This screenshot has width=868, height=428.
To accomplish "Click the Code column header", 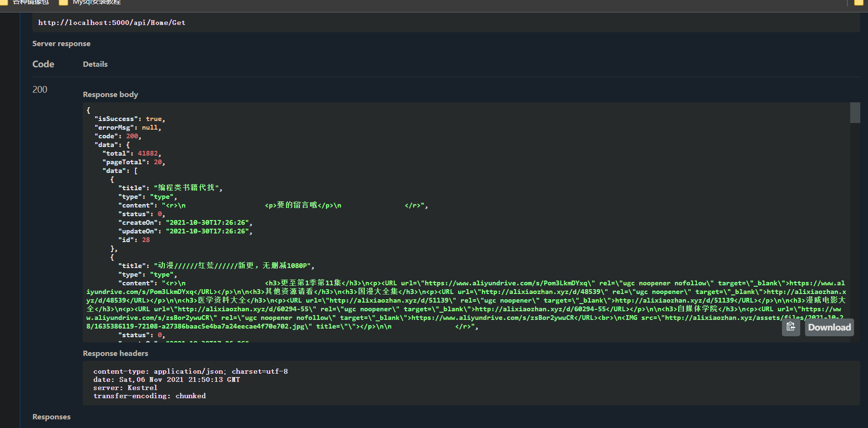I will pos(43,64).
